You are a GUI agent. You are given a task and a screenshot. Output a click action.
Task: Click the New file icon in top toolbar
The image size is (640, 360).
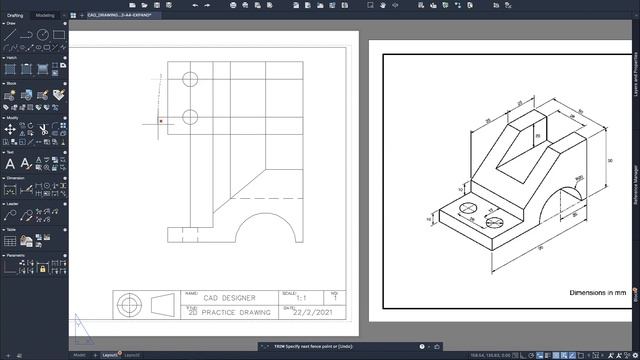click(x=132, y=5)
